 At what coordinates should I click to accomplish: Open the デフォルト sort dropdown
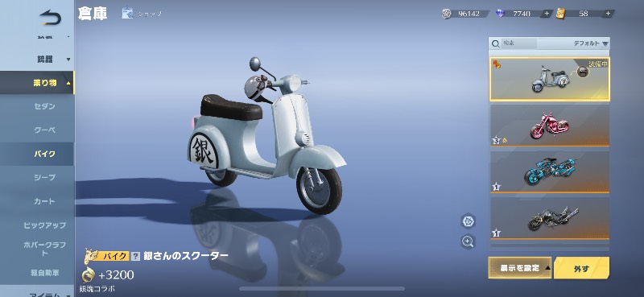tap(591, 43)
